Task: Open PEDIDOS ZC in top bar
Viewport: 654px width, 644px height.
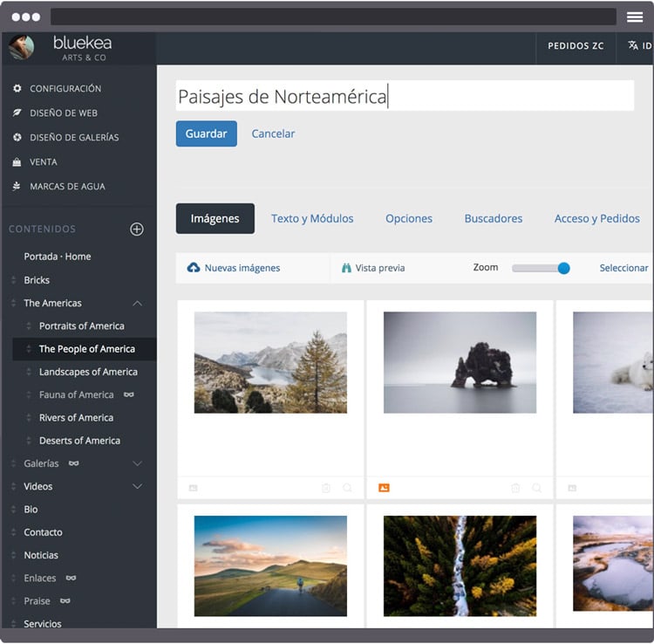Action: (576, 46)
